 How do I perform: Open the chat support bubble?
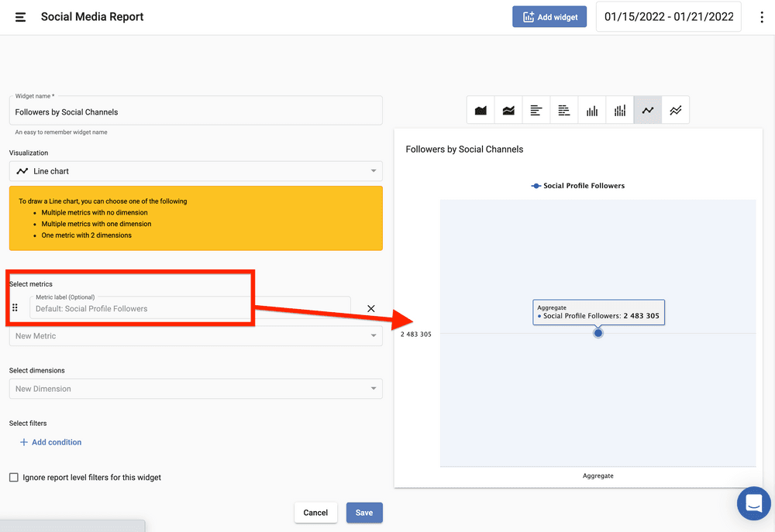[x=753, y=503]
